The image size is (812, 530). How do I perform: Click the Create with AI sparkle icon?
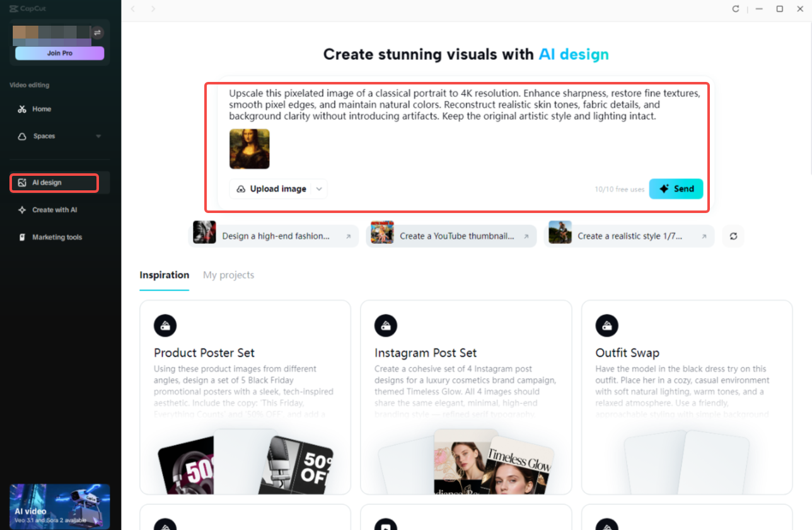pyautogui.click(x=22, y=210)
